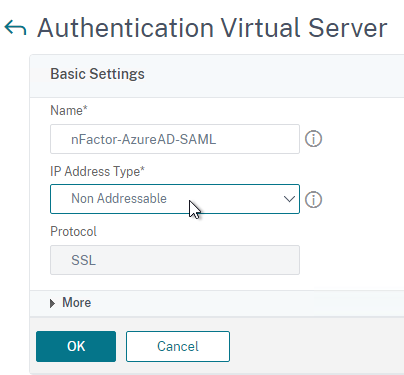Click the Name* field label
This screenshot has width=404, height=375.
69,110
